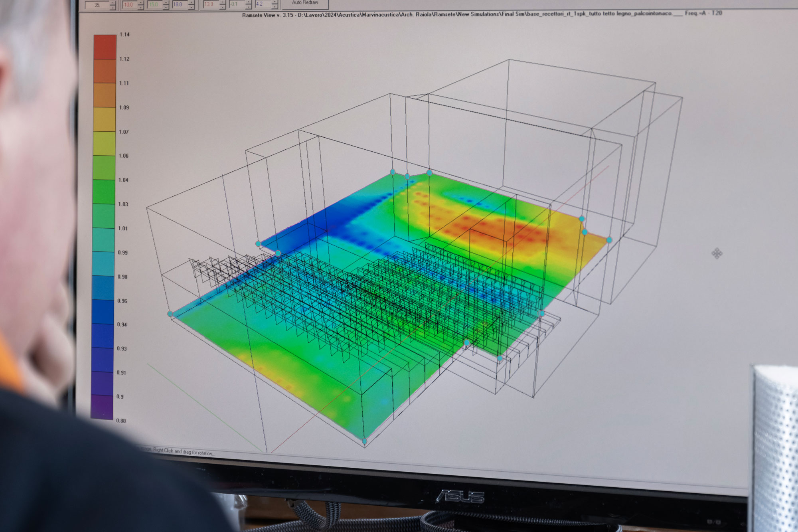Click inside the blue 18.0 input field

point(179,5)
